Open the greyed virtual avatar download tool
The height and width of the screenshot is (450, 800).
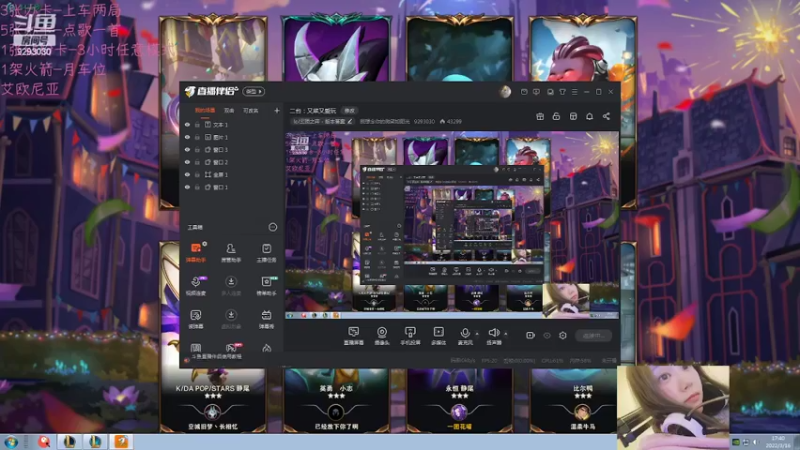[231, 319]
